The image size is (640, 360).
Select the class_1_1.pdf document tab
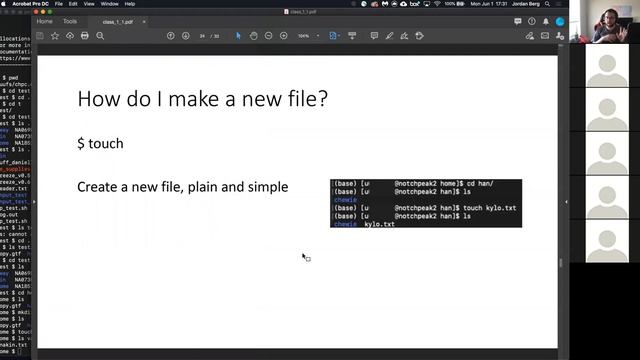click(x=118, y=22)
